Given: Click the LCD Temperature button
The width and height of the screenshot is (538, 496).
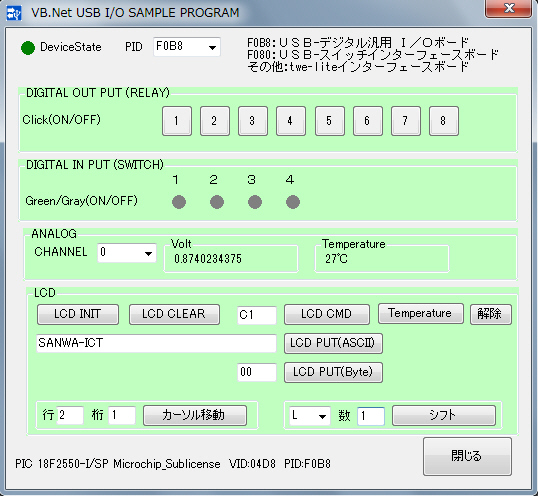Looking at the screenshot, I should (x=421, y=314).
